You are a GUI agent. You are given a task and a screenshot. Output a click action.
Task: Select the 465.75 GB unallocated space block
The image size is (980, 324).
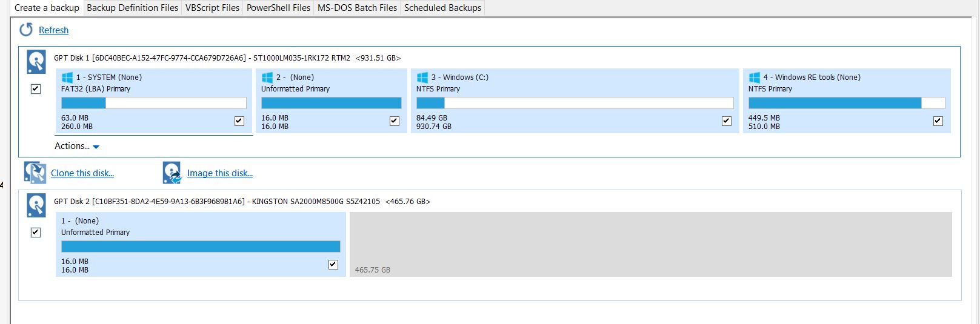650,244
